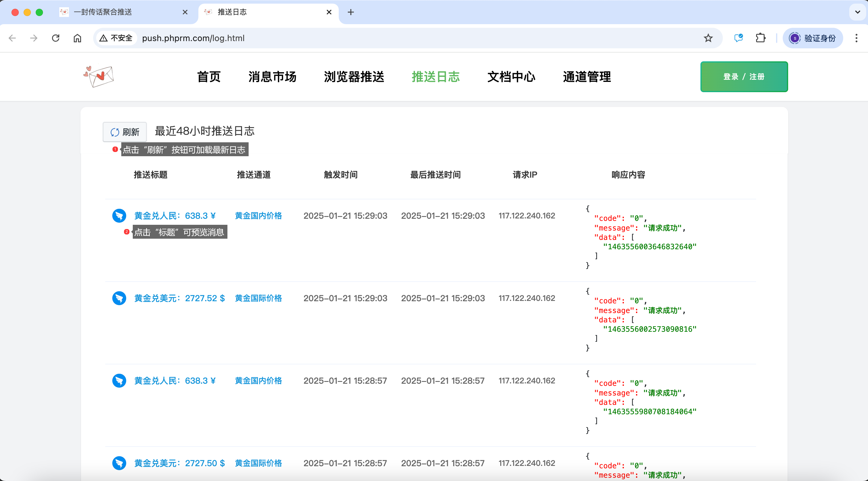Open 通道管理 in the navigation
This screenshot has height=481, width=868.
(x=587, y=77)
